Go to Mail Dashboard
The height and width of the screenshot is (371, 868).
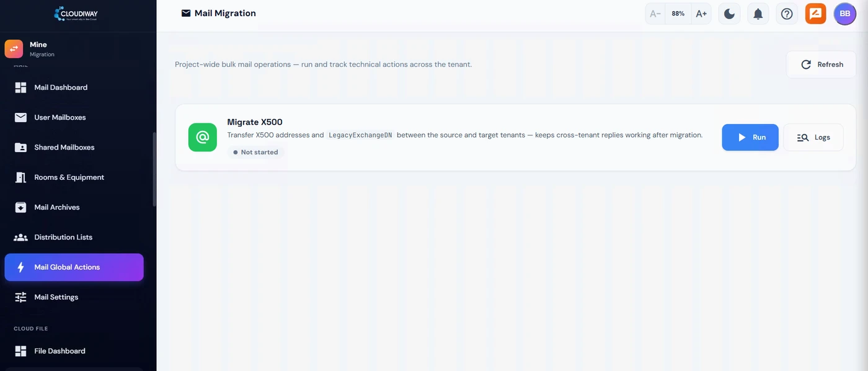74,87
